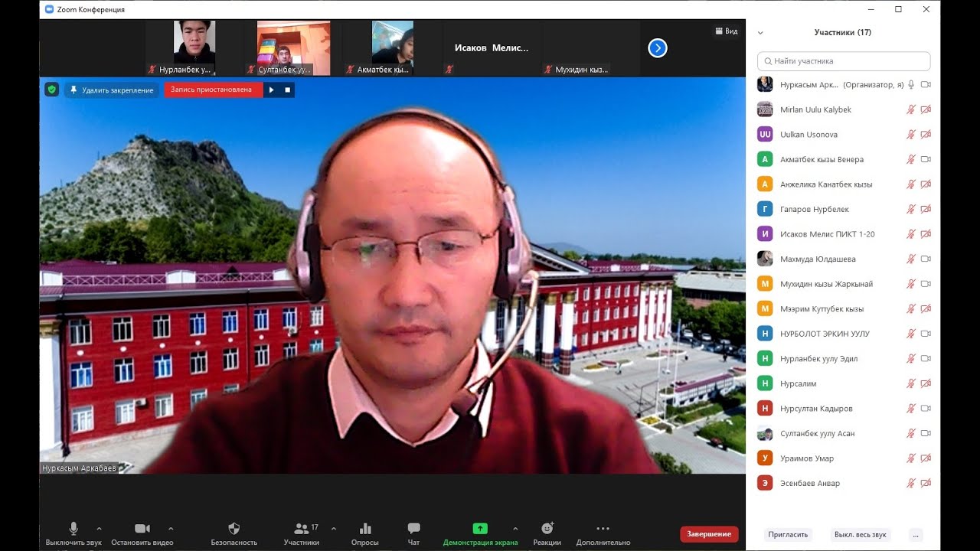
Task: Mute microphone with Выключить звук button
Action: pyautogui.click(x=73, y=533)
